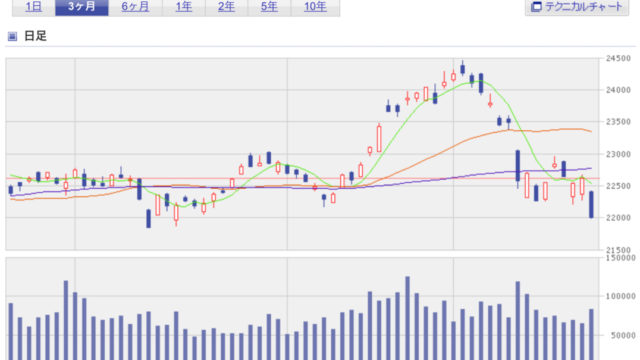Click the 23500 price axis label

click(618, 122)
